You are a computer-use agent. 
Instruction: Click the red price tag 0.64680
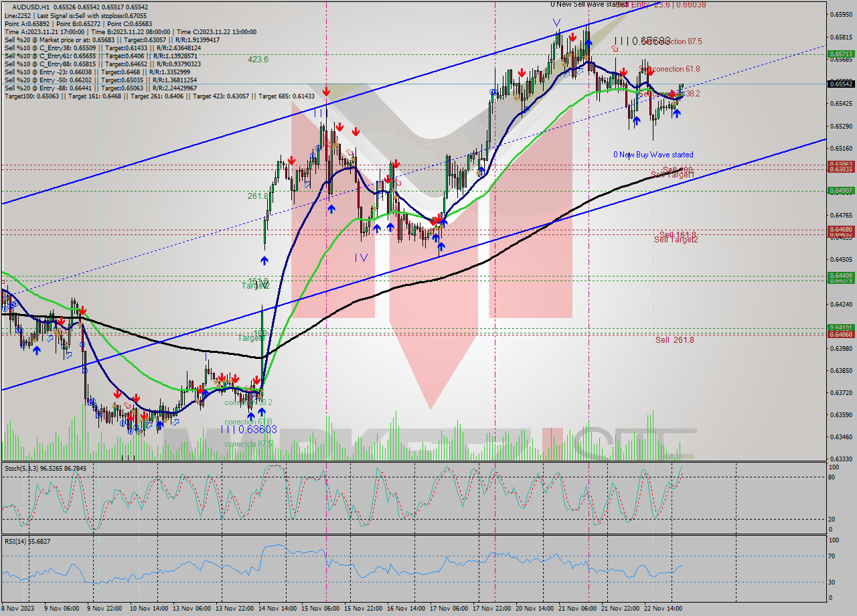click(x=841, y=230)
